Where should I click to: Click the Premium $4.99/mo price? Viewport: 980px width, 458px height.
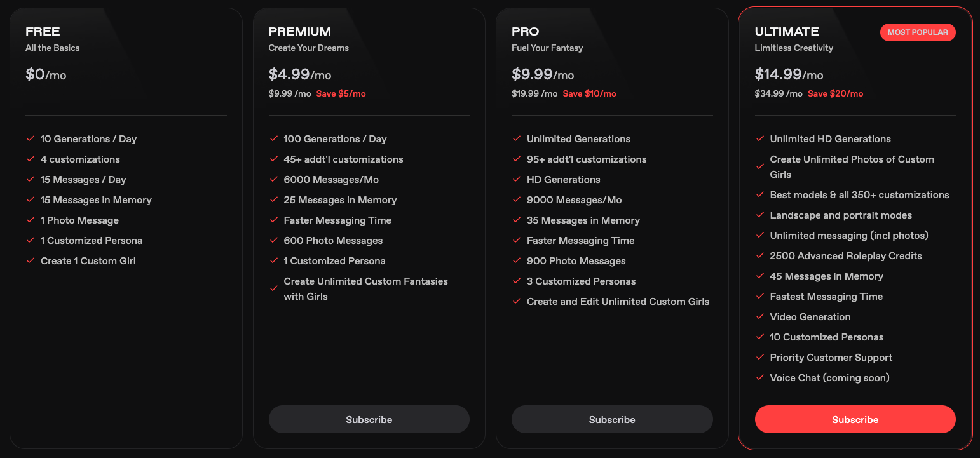(x=299, y=75)
